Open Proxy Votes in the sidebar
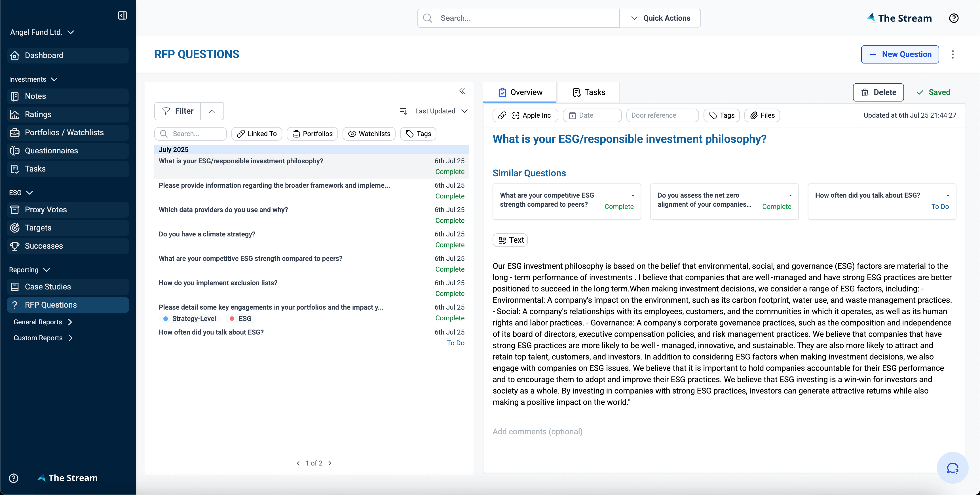Image resolution: width=980 pixels, height=495 pixels. 46,210
